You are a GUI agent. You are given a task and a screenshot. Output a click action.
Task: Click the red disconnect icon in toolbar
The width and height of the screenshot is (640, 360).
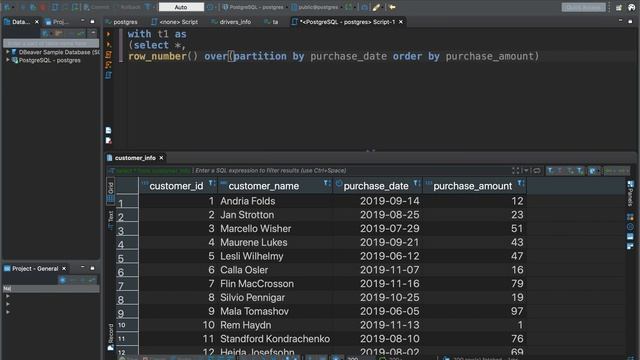click(x=43, y=7)
